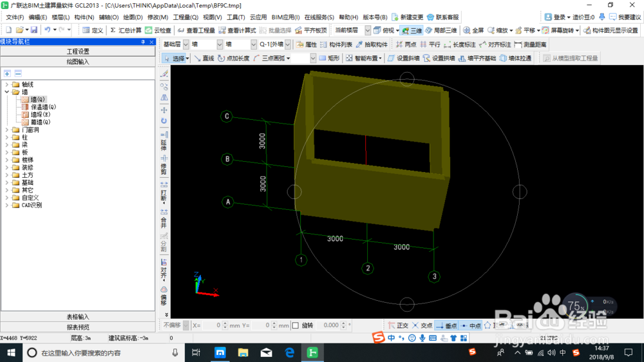Open the 智能布置 smart layout dropdown

pyautogui.click(x=380, y=59)
